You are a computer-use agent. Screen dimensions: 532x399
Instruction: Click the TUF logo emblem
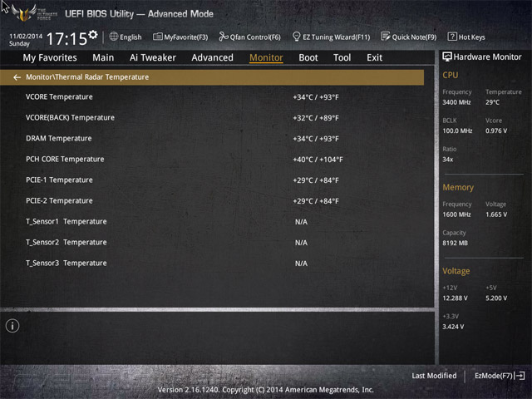tap(24, 13)
